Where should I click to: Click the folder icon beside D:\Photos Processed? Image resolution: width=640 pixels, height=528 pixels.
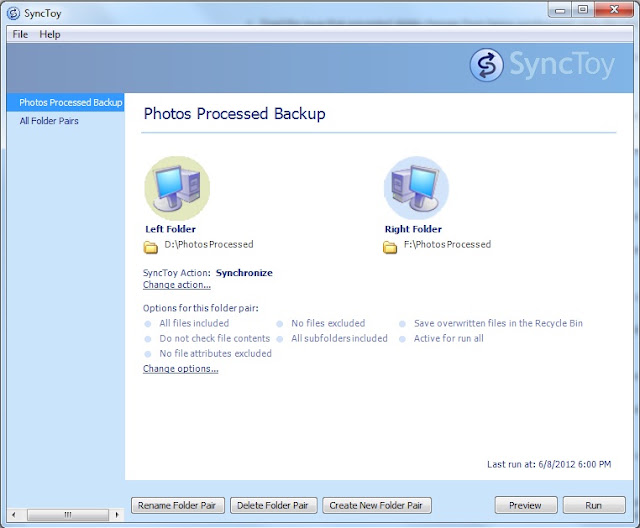tap(151, 247)
